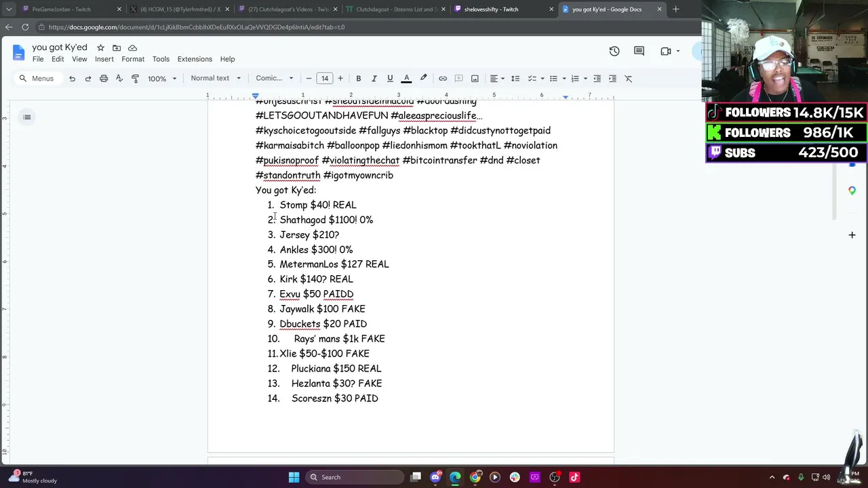
Task: Open bulleted list options arrow
Action: [564, 79]
